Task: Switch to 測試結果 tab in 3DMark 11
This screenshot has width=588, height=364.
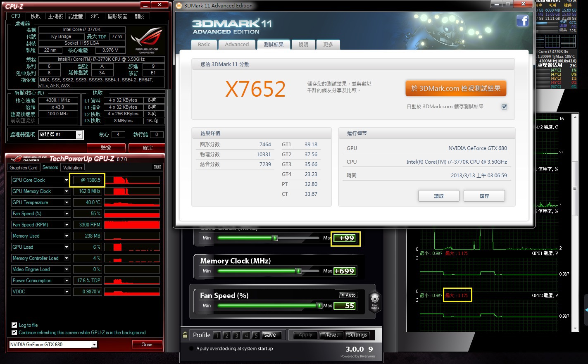Action: coord(274,45)
